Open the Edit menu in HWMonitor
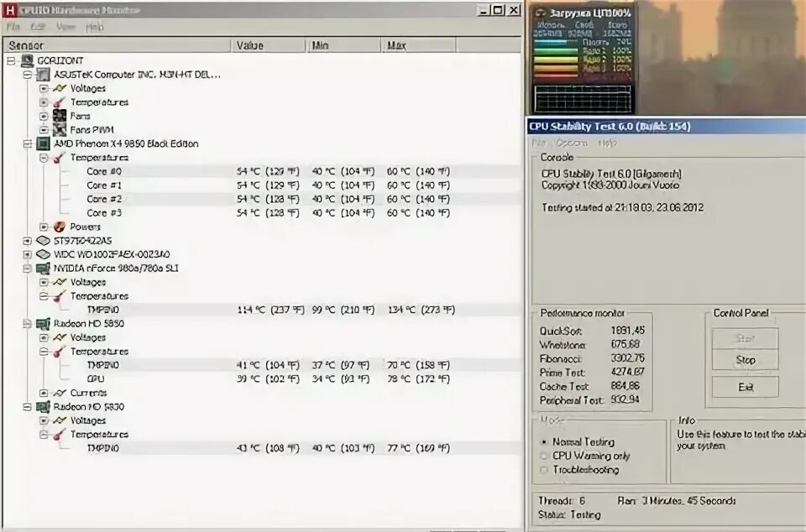 pos(38,27)
